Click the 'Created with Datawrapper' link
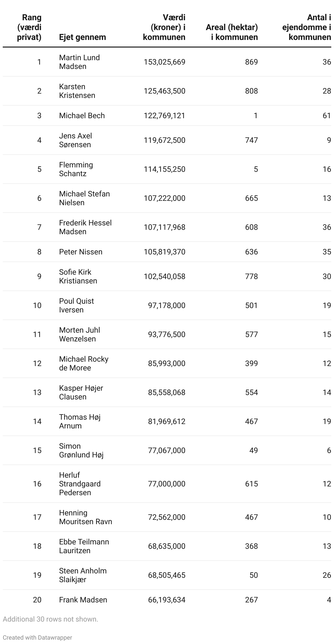The height and width of the screenshot is (644, 334). point(37,637)
